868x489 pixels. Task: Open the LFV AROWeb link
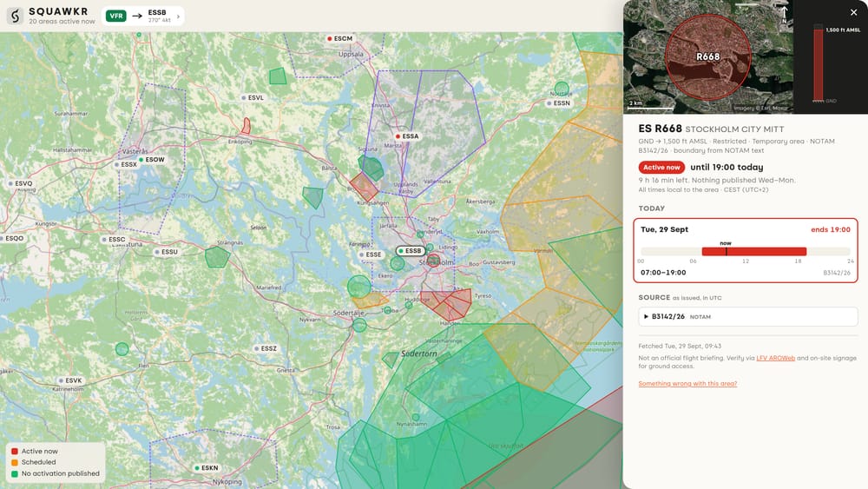pyautogui.click(x=775, y=359)
